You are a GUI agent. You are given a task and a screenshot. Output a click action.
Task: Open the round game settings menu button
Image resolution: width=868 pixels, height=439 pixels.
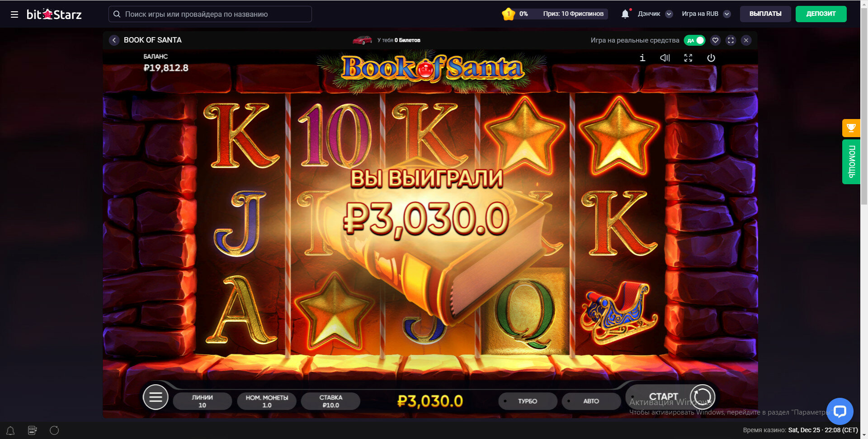click(x=156, y=397)
